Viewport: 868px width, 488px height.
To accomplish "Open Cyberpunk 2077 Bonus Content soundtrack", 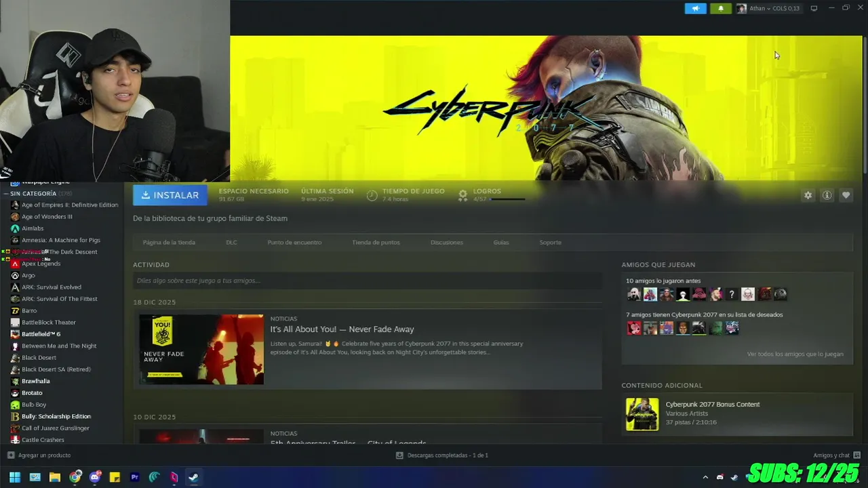I will pyautogui.click(x=712, y=405).
